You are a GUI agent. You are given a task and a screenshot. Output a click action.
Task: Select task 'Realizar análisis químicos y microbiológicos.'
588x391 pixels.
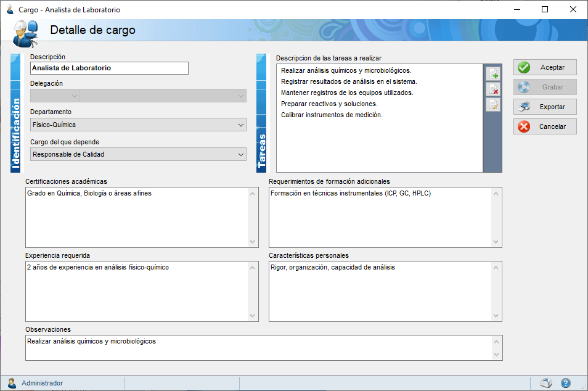(346, 70)
